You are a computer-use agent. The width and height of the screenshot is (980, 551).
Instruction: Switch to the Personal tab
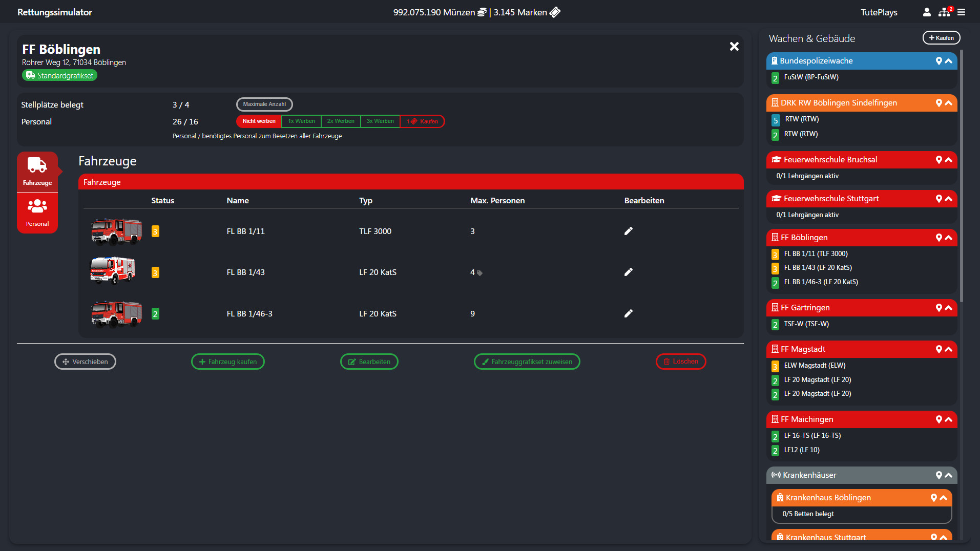click(x=37, y=213)
